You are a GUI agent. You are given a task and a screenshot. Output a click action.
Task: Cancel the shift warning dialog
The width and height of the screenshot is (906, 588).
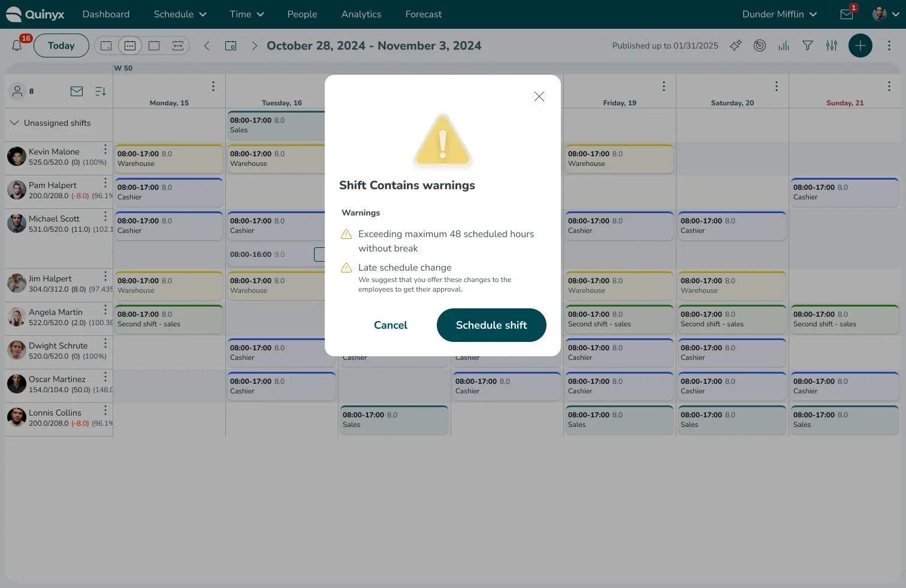coord(391,325)
